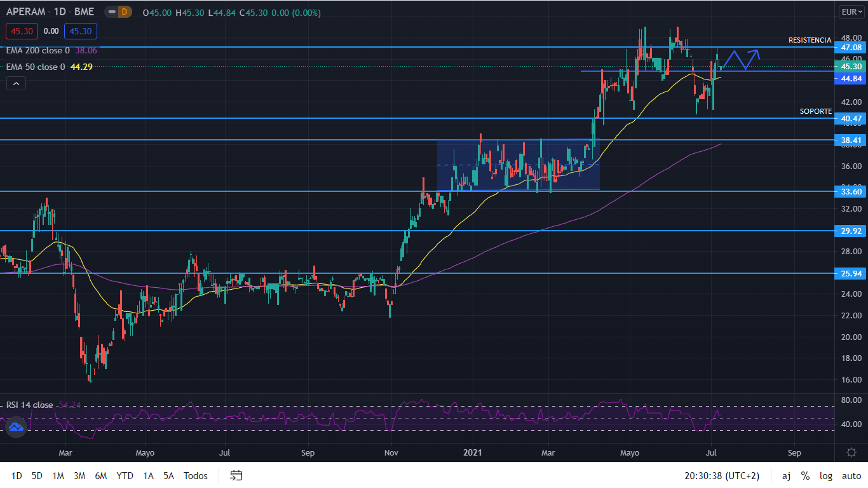Viewport: 868px width, 488px height.
Task: Select the 6M time range
Action: point(100,476)
